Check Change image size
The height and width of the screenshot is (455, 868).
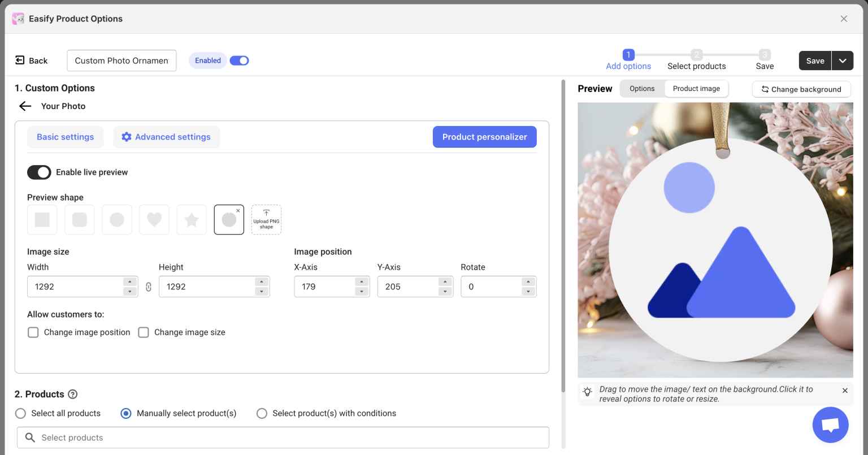(144, 332)
